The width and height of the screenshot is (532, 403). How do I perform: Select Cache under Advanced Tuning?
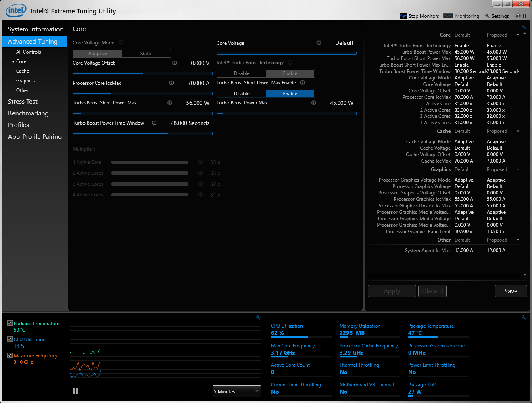(x=23, y=71)
